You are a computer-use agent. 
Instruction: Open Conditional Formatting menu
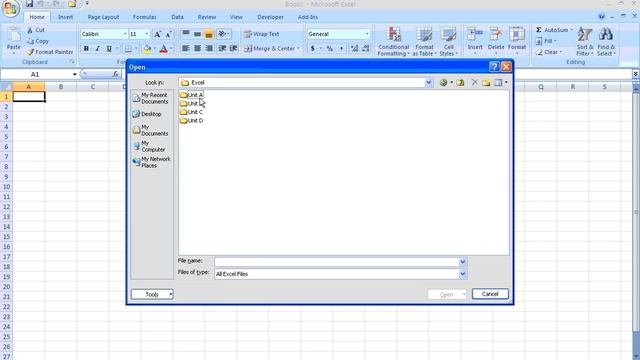click(393, 42)
